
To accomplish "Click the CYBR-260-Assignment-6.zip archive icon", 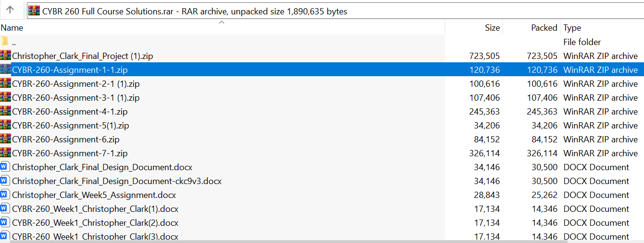I will [5, 139].
